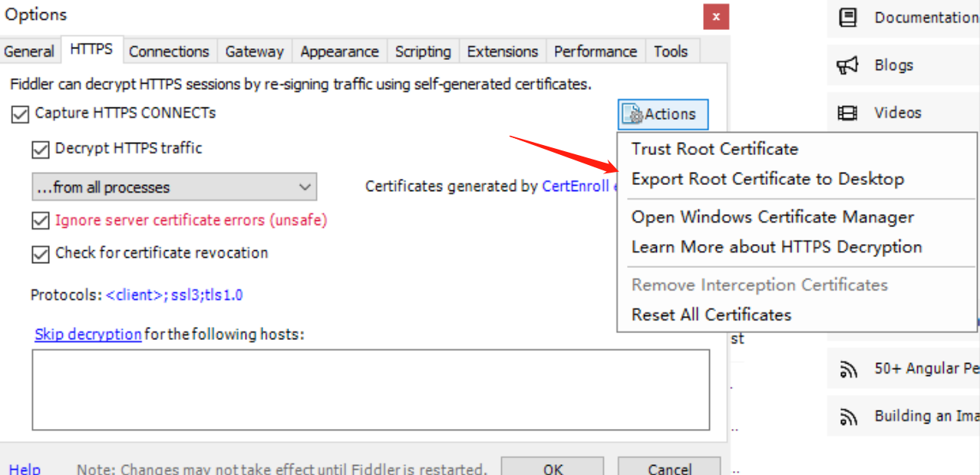
Task: Open the Performance tab
Action: click(x=596, y=51)
